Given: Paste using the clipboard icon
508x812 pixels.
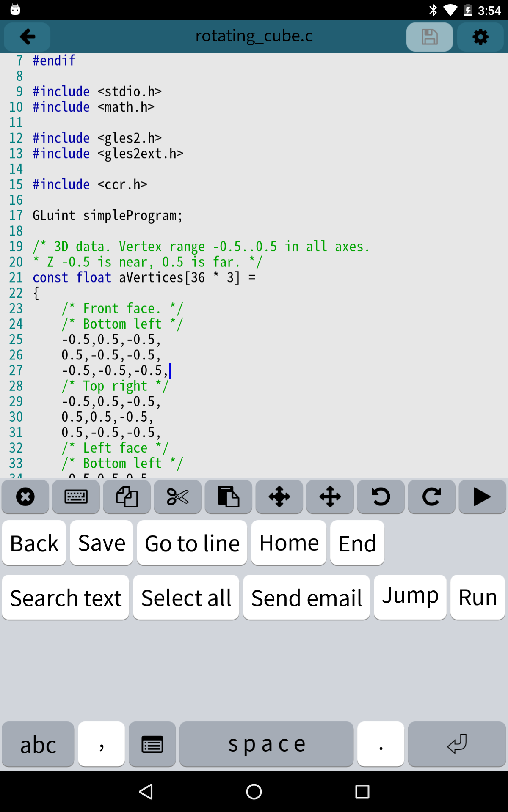Looking at the screenshot, I should click(229, 497).
